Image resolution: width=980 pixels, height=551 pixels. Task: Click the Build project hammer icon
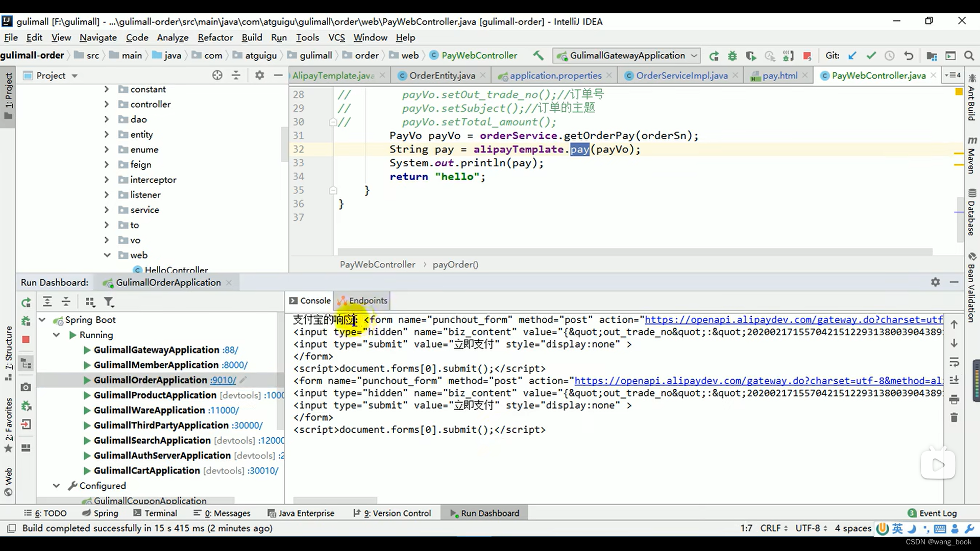coord(538,55)
